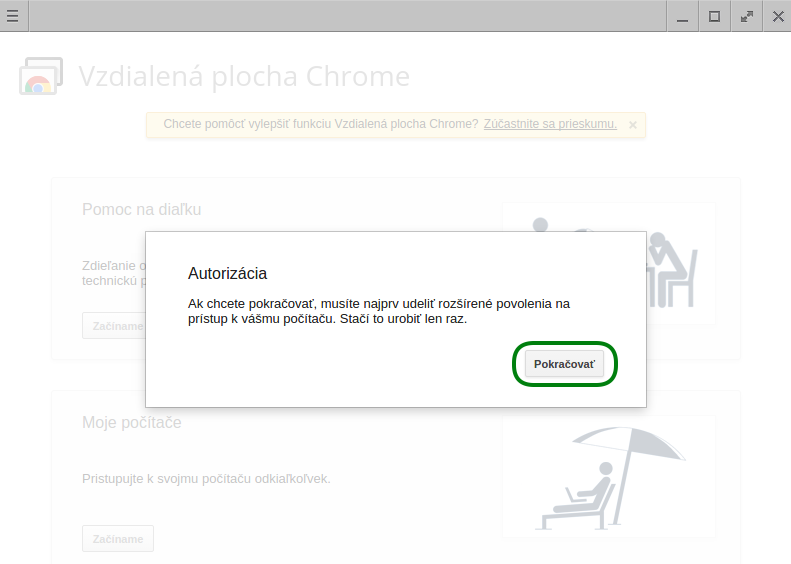Image resolution: width=791 pixels, height=564 pixels.
Task: Open the Zúčastnite sa prieskumu survey link
Action: pyautogui.click(x=550, y=124)
